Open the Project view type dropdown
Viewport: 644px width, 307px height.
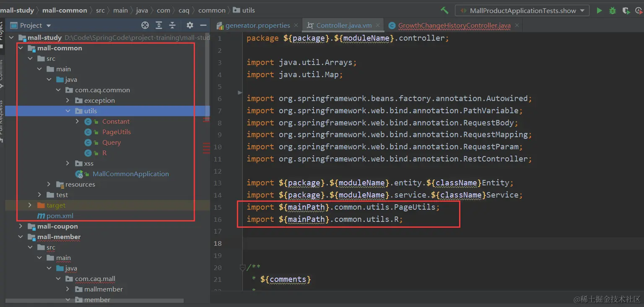pos(49,26)
